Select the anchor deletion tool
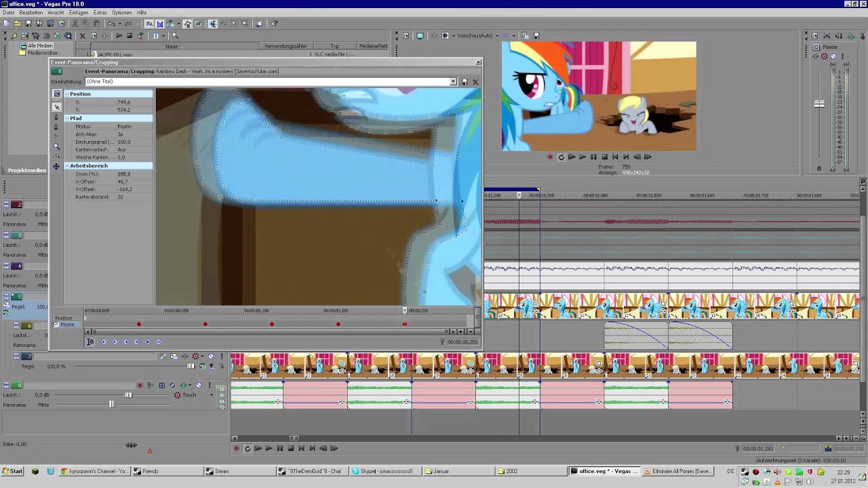This screenshot has height=488, width=868. (56, 127)
